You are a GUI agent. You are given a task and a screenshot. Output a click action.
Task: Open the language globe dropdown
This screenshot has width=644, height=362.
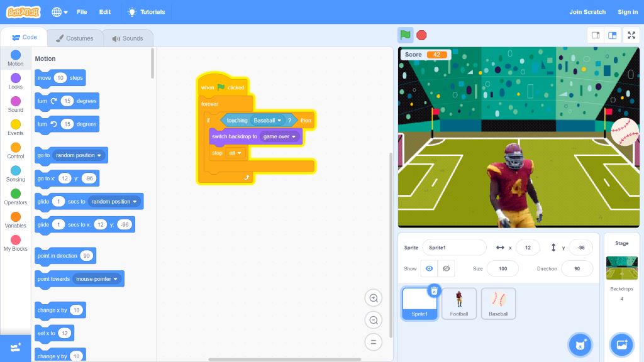(x=60, y=12)
